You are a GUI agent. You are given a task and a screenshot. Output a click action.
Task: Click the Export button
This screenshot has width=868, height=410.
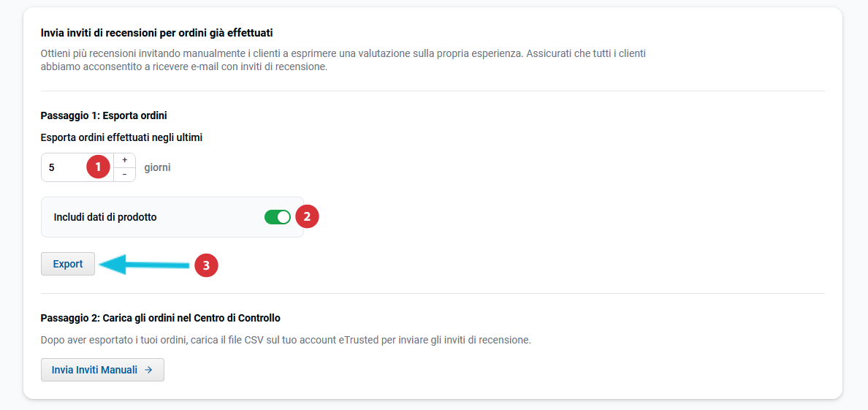(68, 264)
